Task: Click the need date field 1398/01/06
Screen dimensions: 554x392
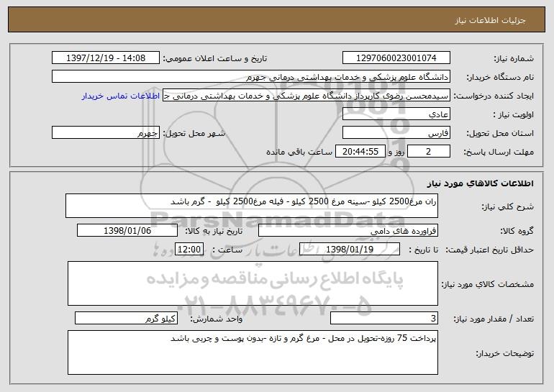Action: (127, 231)
